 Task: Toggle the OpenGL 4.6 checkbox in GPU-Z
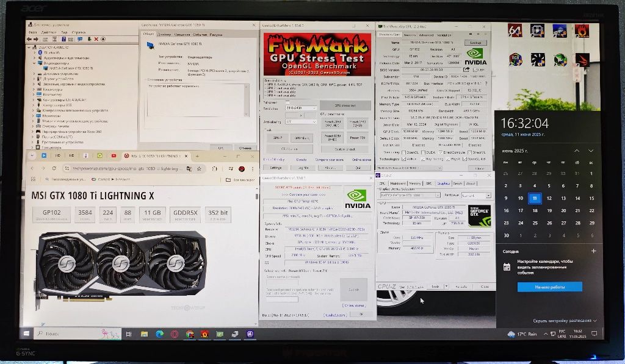click(464, 159)
